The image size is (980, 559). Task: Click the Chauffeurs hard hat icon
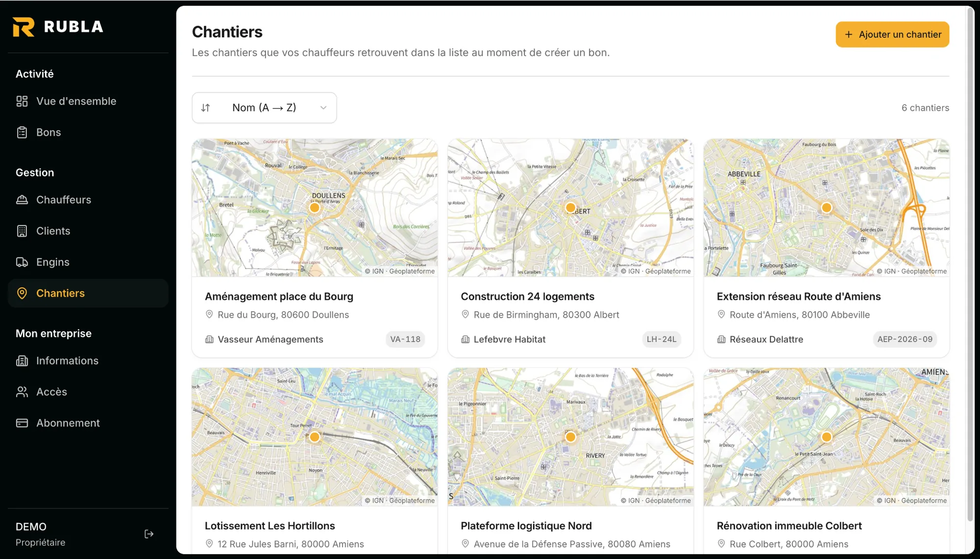tap(22, 200)
